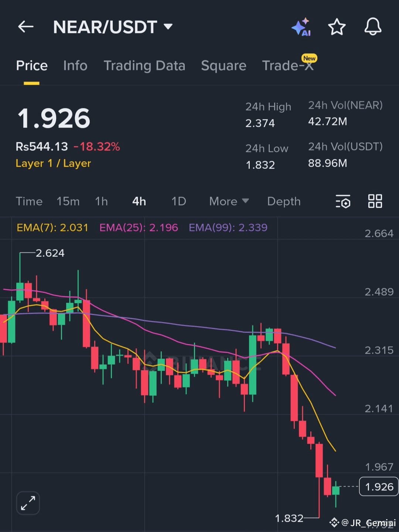Tap the 24h Vol(USDT) value 88.96M
The image size is (399, 532).
327,163
